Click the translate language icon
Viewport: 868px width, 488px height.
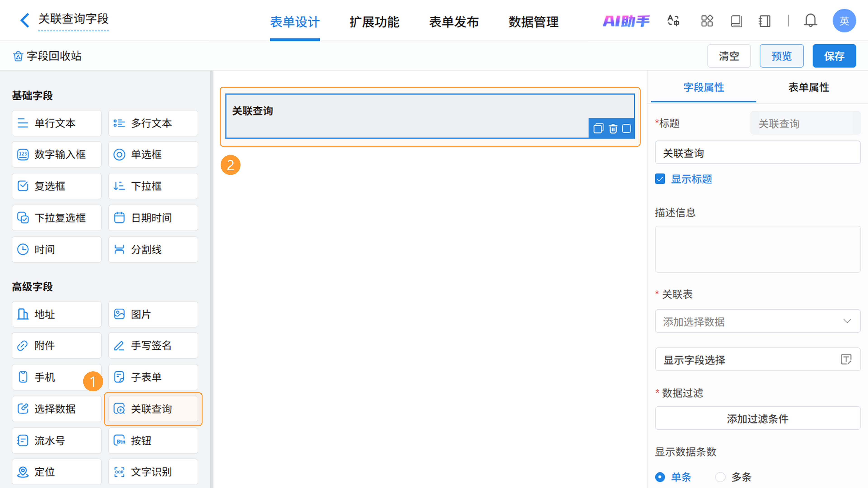pyautogui.click(x=673, y=21)
